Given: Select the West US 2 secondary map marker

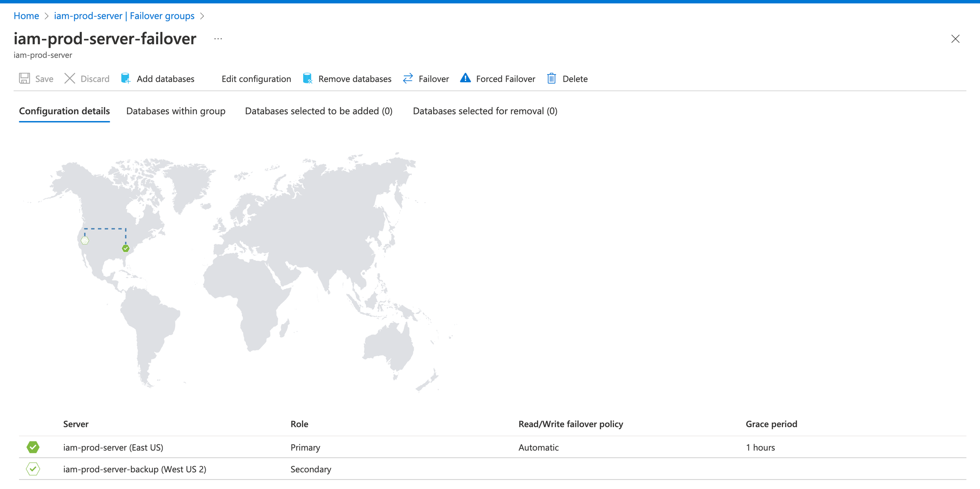Looking at the screenshot, I should pyautogui.click(x=85, y=240).
